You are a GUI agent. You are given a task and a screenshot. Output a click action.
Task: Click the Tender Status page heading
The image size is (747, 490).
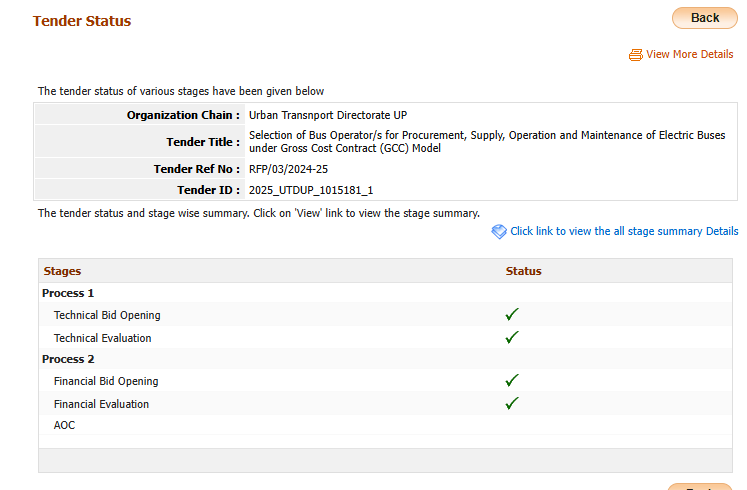82,21
